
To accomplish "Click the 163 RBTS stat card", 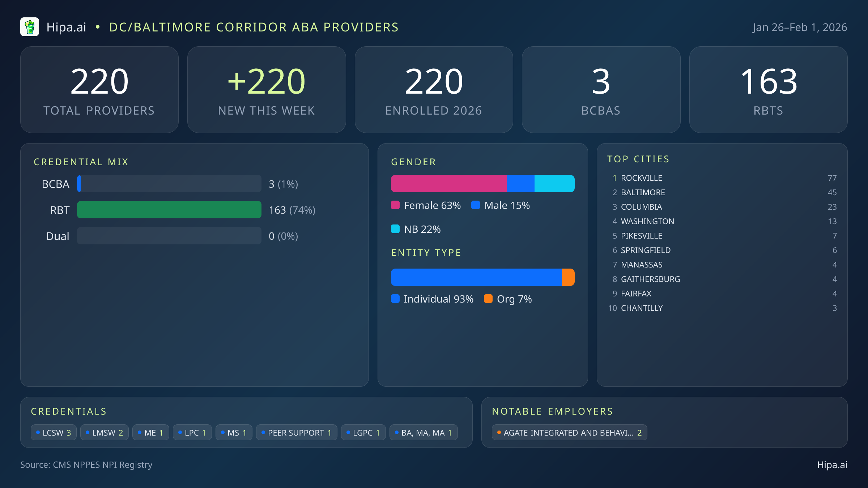I will point(768,89).
